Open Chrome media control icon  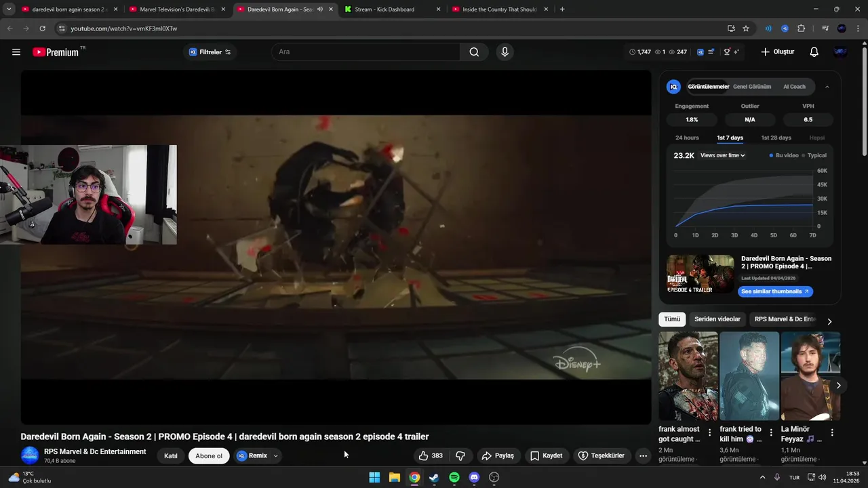825,28
